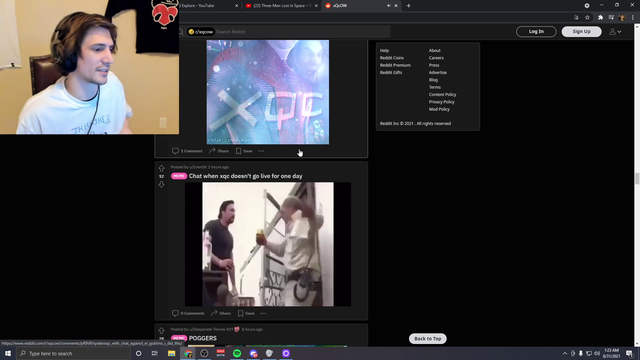The height and width of the screenshot is (360, 640).
Task: Bookmark this page with the star icon
Action: (587, 18)
